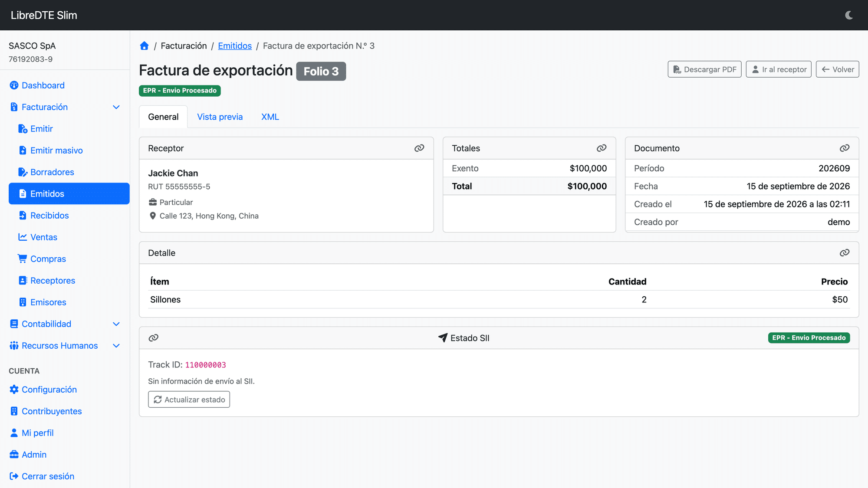Select Emitidos in sidebar

click(x=69, y=193)
